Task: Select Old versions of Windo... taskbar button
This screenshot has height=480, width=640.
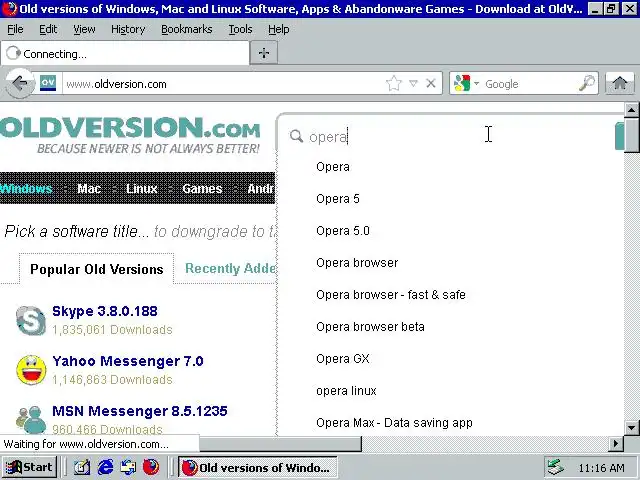Action: (x=258, y=467)
